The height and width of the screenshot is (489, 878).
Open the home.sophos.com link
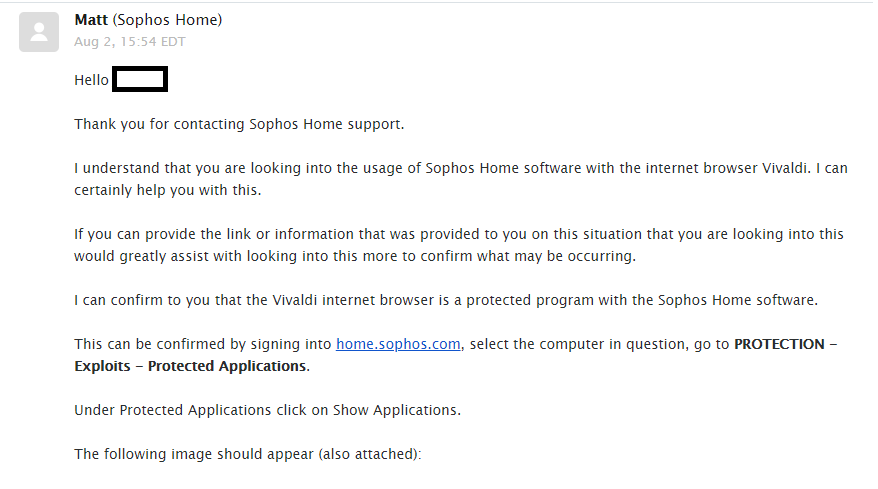pos(398,344)
